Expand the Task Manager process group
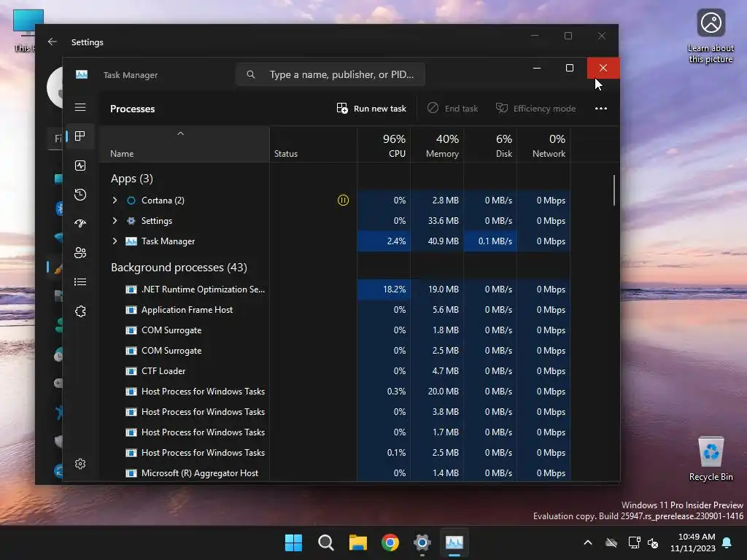 click(115, 241)
